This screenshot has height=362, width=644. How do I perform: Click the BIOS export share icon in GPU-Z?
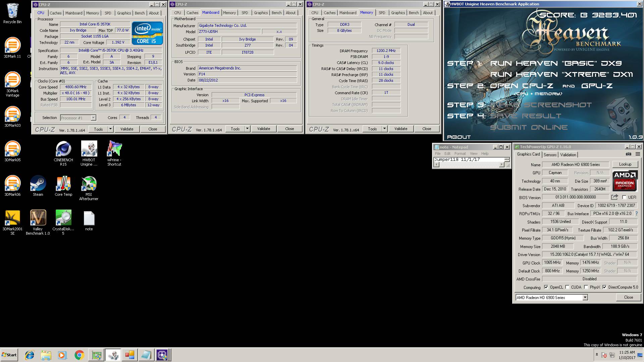click(x=614, y=197)
